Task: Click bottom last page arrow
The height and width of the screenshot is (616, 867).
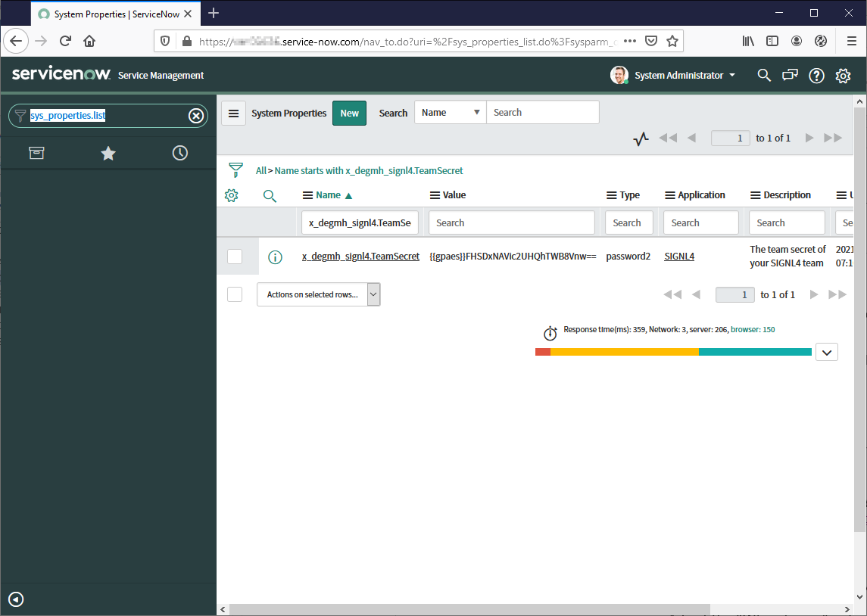Action: point(837,294)
